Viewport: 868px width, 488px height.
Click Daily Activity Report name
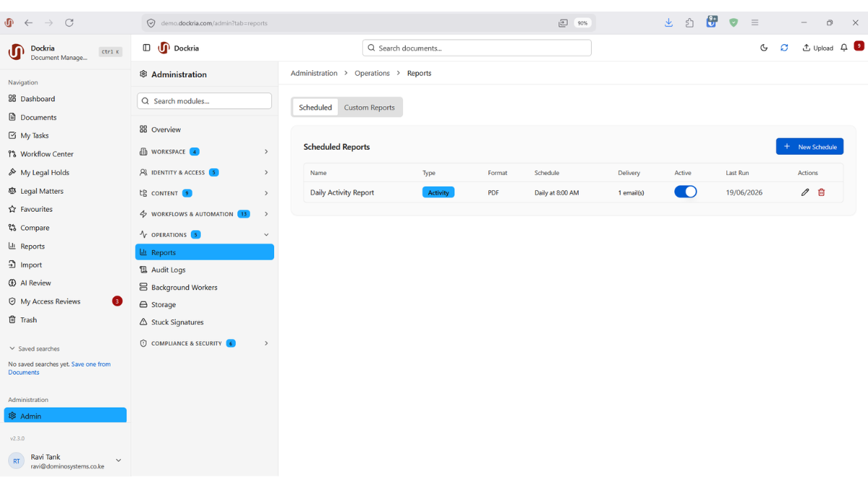click(x=342, y=192)
